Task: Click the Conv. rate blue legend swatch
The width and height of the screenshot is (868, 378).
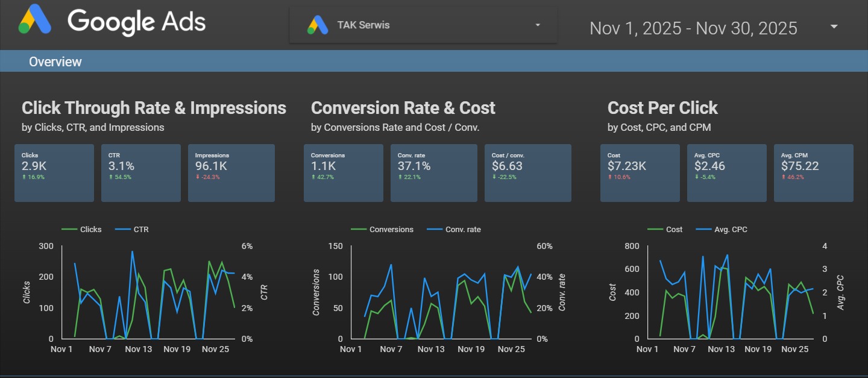Action: pos(435,230)
